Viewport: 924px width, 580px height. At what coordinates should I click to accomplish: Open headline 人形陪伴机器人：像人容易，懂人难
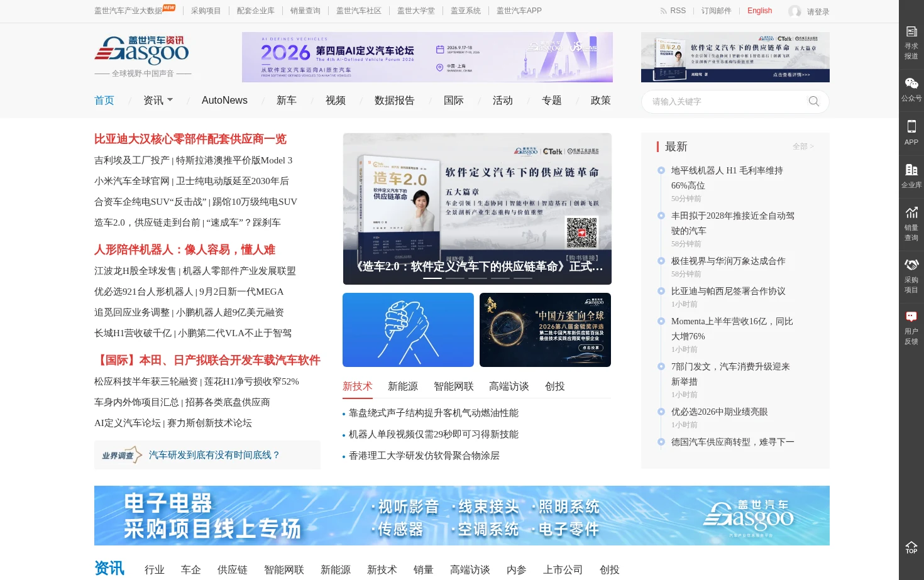click(185, 249)
